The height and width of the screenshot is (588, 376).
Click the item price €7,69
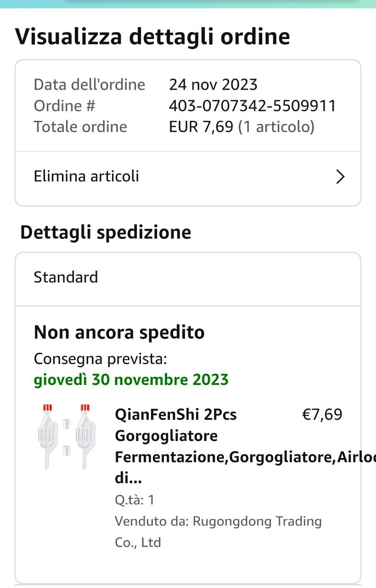322,415
